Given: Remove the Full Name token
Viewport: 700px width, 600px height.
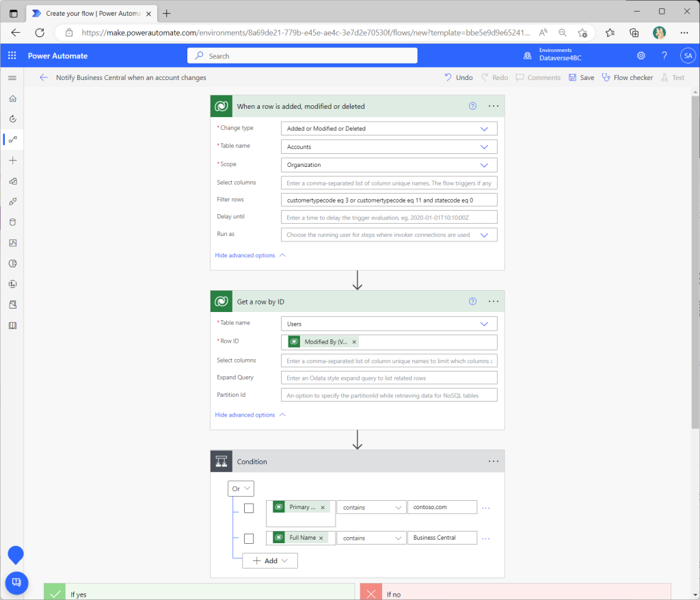Looking at the screenshot, I should (x=321, y=538).
